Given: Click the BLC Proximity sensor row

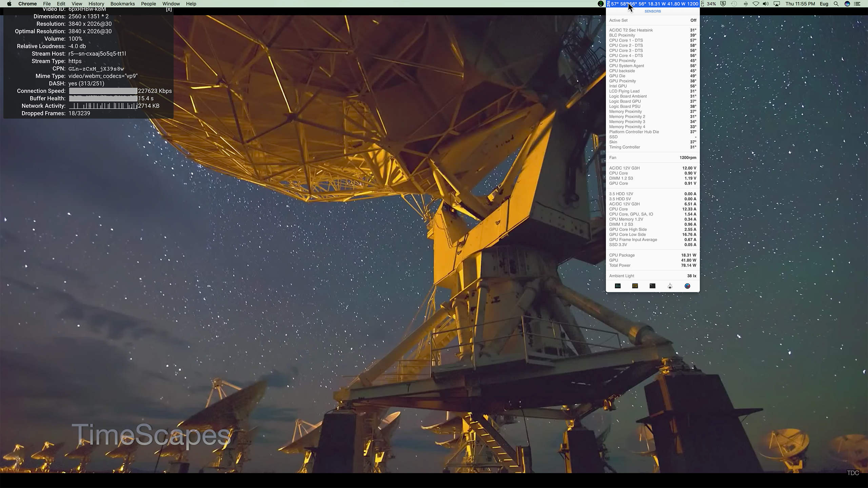Looking at the screenshot, I should (x=653, y=35).
